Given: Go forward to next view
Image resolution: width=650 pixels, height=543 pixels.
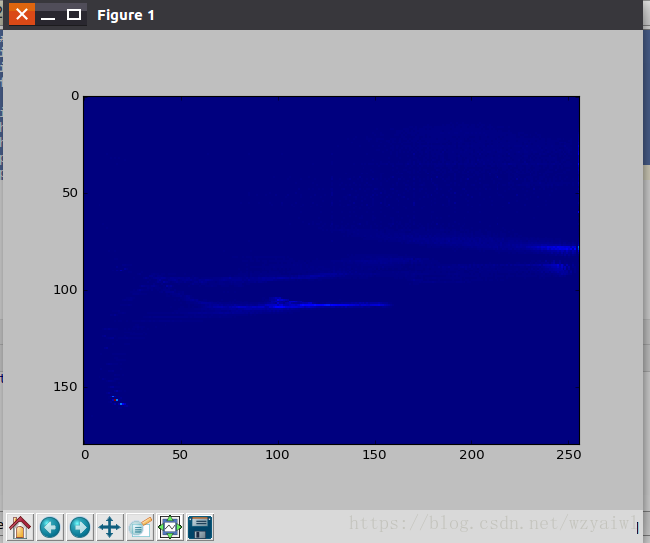Looking at the screenshot, I should [x=80, y=527].
